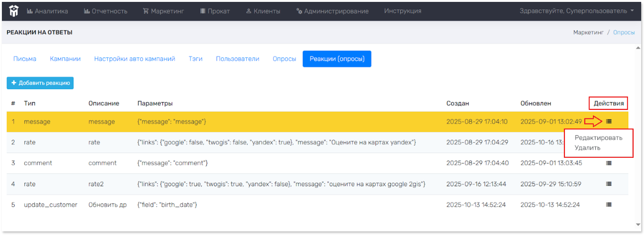Viewport: 644px width, 235px height.
Task: Open the Маркетинг navigation menu
Action: 163,11
